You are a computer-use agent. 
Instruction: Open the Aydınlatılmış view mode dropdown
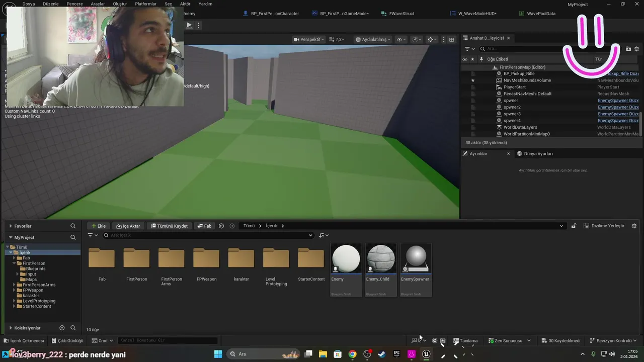373,39
